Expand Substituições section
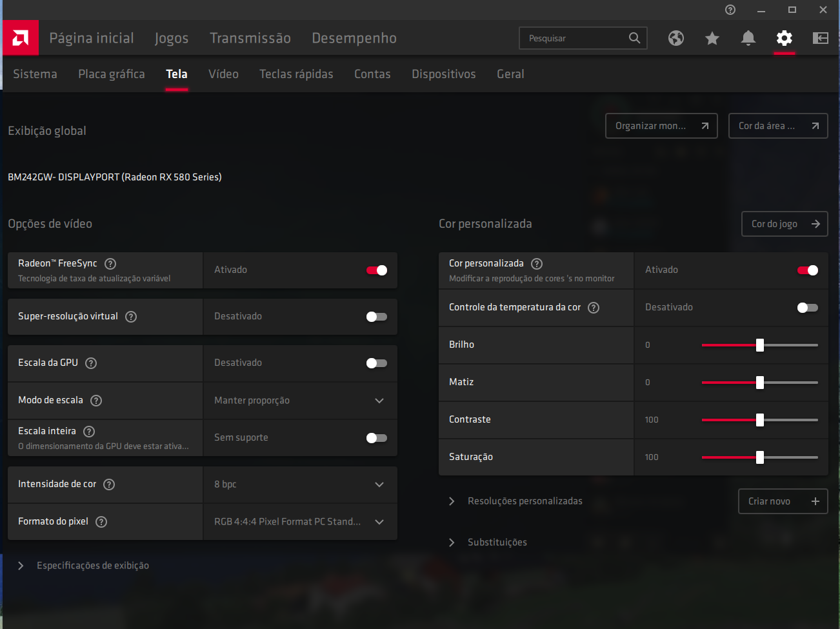Screen dimensions: 840x629 coord(488,543)
